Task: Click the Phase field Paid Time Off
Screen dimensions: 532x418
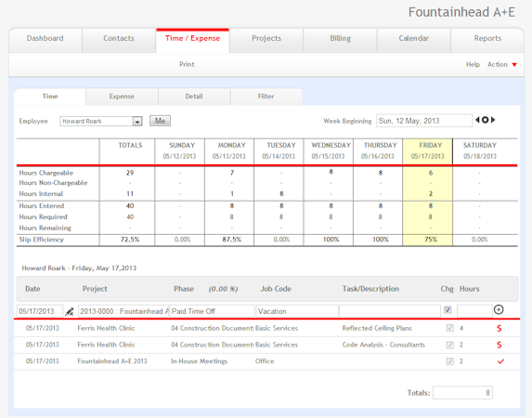Action: pos(212,311)
